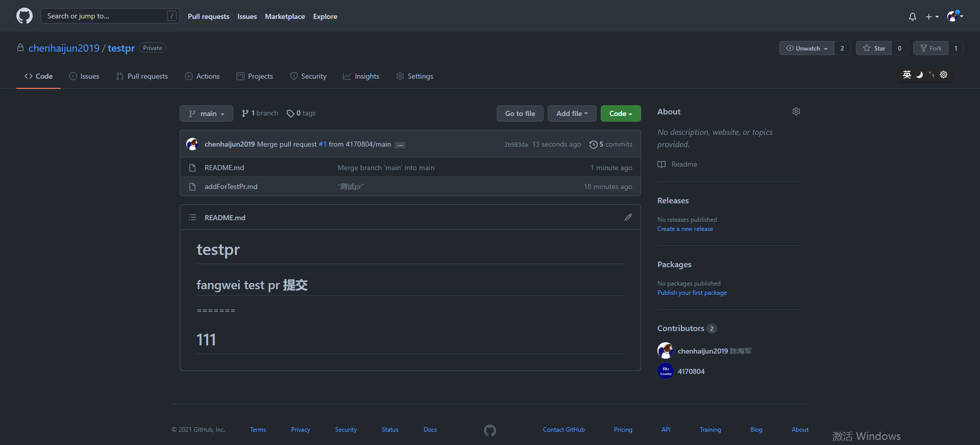Edit About details with gear icon
Viewport: 980px width, 445px height.
796,111
